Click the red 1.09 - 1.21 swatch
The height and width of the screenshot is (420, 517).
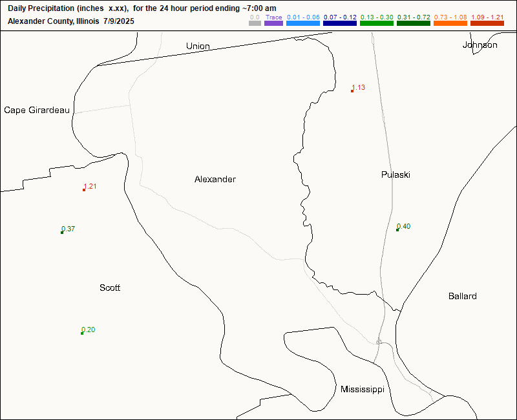487,23
